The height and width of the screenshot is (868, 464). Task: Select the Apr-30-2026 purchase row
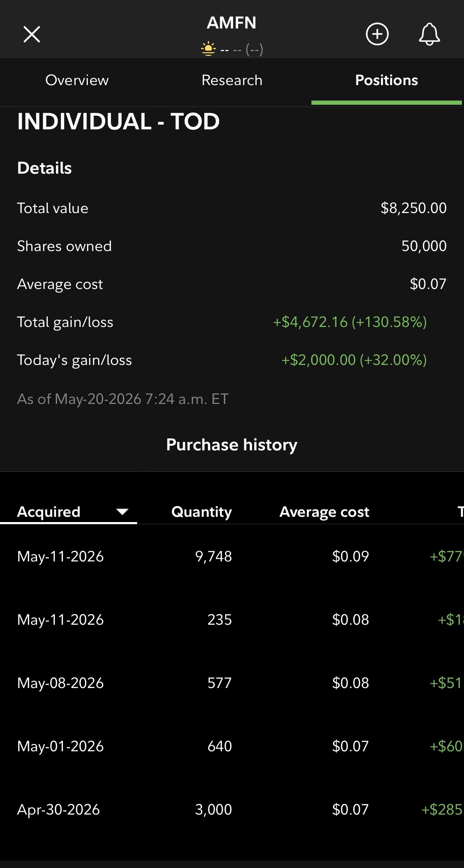pos(232,810)
